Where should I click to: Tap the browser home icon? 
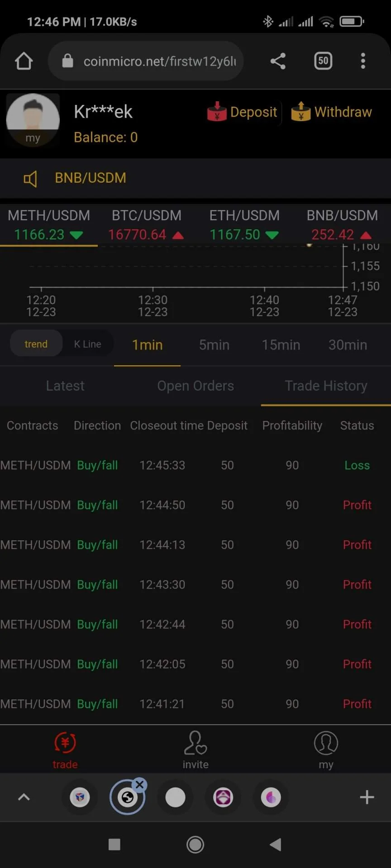point(24,61)
